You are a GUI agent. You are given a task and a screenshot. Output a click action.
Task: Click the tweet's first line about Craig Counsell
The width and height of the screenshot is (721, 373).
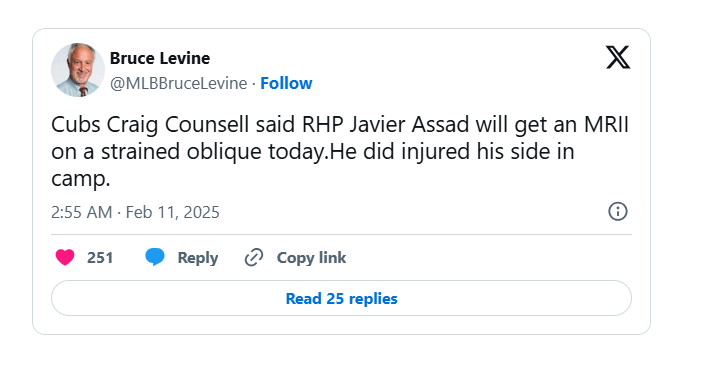340,125
